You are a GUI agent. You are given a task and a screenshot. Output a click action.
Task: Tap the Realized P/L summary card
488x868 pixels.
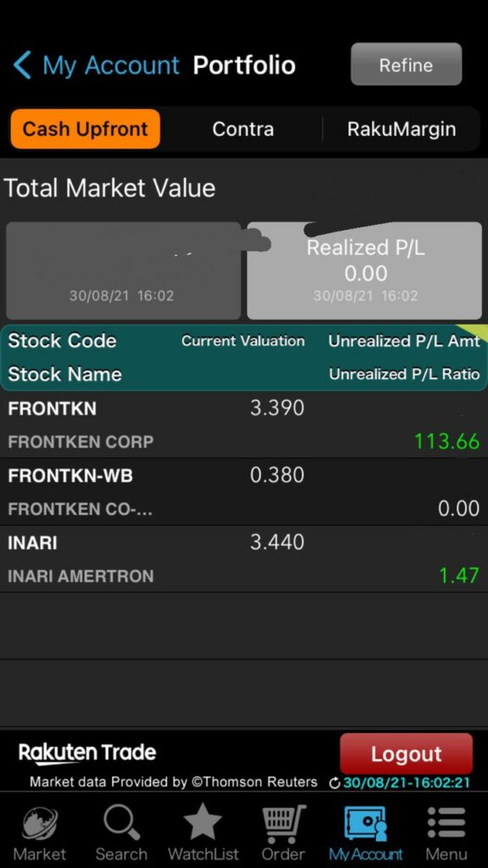pyautogui.click(x=364, y=270)
